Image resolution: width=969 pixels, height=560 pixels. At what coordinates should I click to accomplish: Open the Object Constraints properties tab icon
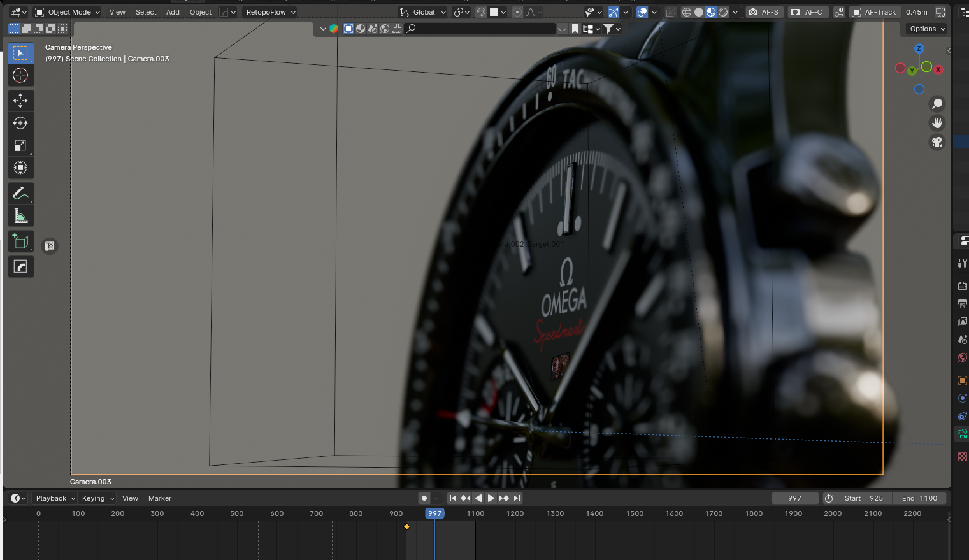963,416
